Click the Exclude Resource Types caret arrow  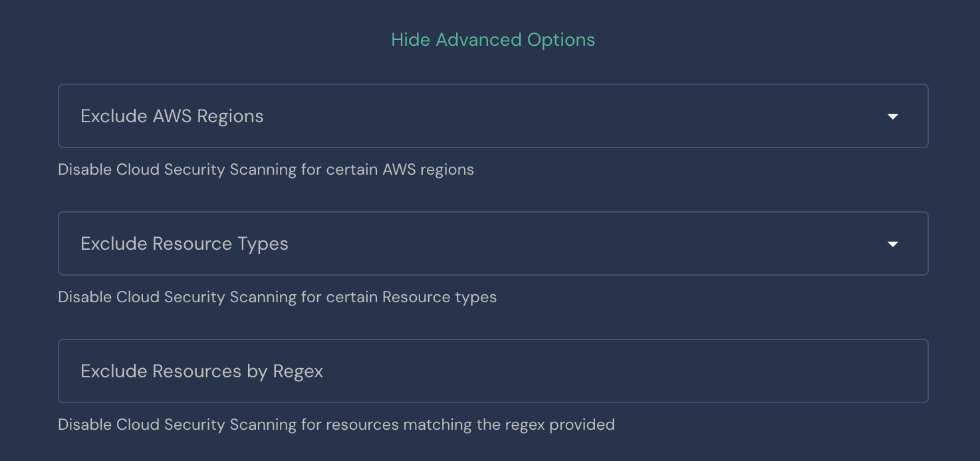[x=893, y=244]
